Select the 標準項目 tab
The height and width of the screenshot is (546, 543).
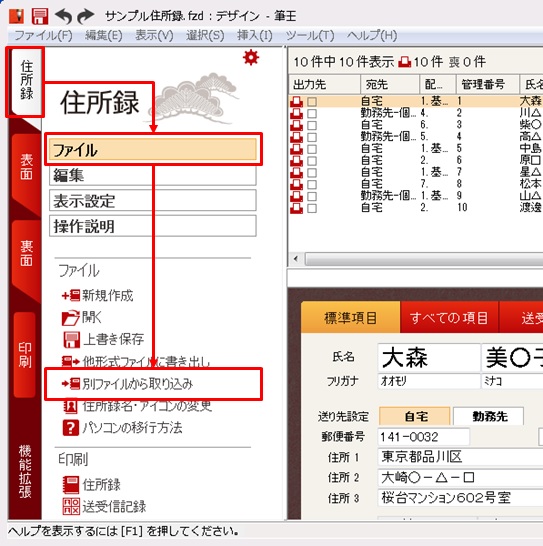[x=350, y=318]
